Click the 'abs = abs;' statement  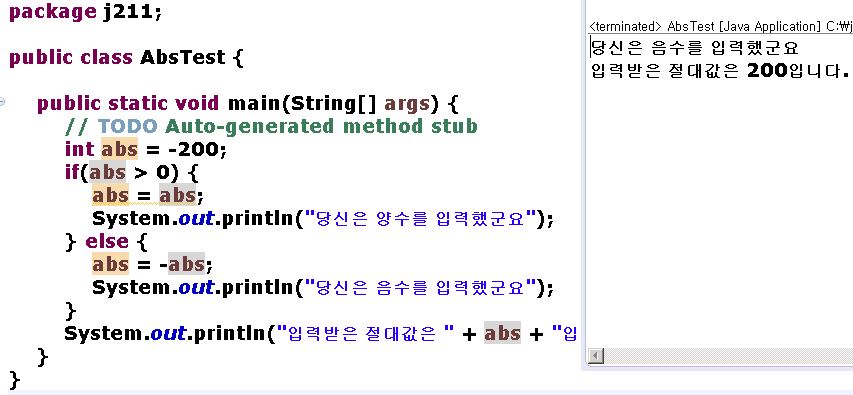point(147,195)
